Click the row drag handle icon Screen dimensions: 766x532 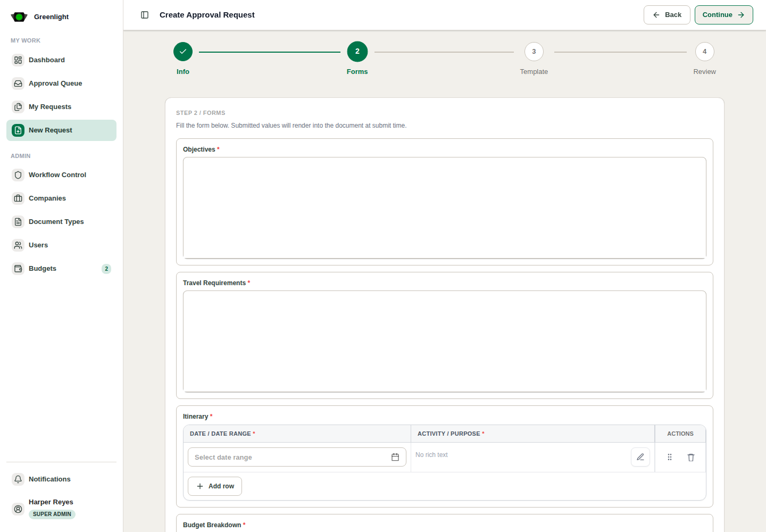pos(670,457)
